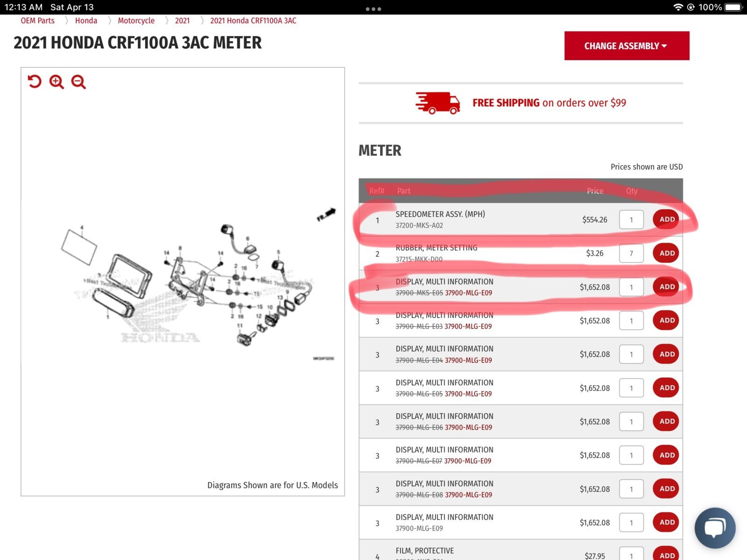The height and width of the screenshot is (560, 747).
Task: Select part number 37200-MKS-A02 text
Action: [x=419, y=225]
